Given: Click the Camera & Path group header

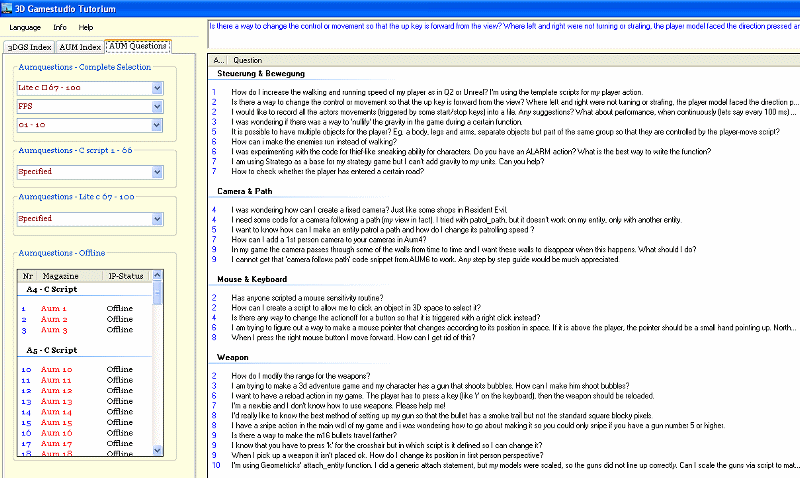Looking at the screenshot, I should coord(244,191).
